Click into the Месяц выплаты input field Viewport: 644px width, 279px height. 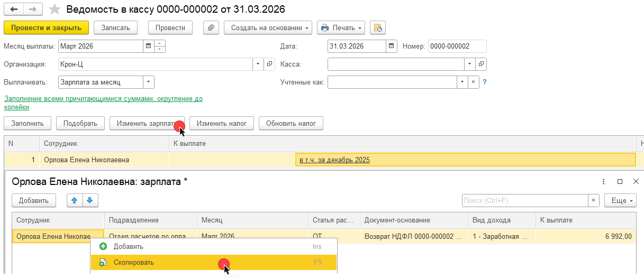coord(101,46)
